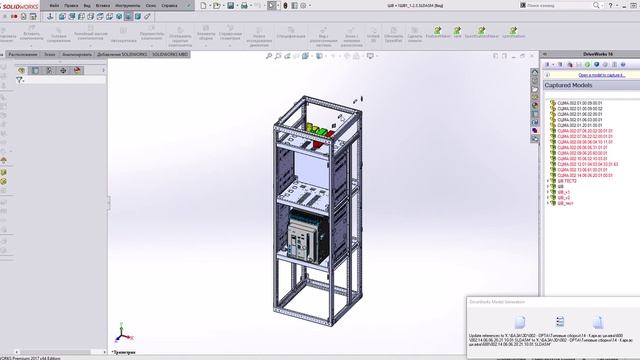Click the Zoom to Fit magnifier icon
The image size is (640, 360).
269,56
